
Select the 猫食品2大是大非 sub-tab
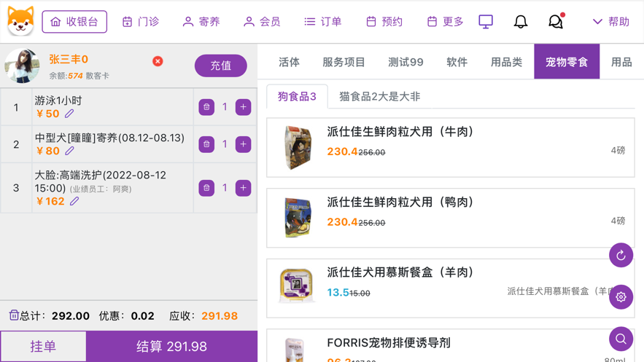379,96
